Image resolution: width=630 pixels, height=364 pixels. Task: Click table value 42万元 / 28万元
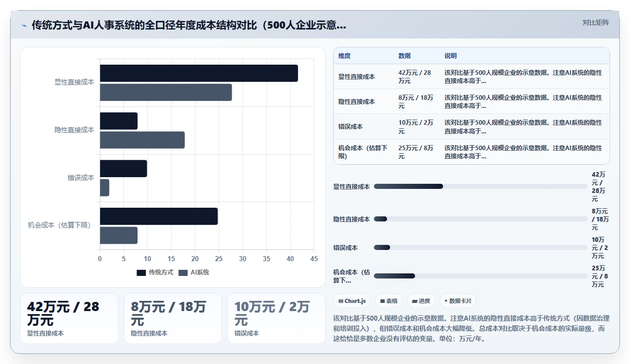pyautogui.click(x=415, y=77)
